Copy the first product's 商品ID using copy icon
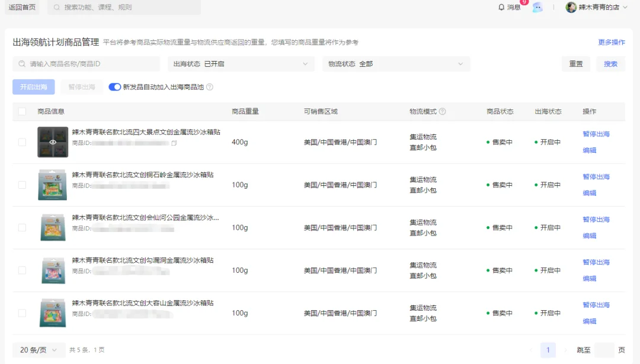Image resolution: width=640 pixels, height=364 pixels. 174,144
